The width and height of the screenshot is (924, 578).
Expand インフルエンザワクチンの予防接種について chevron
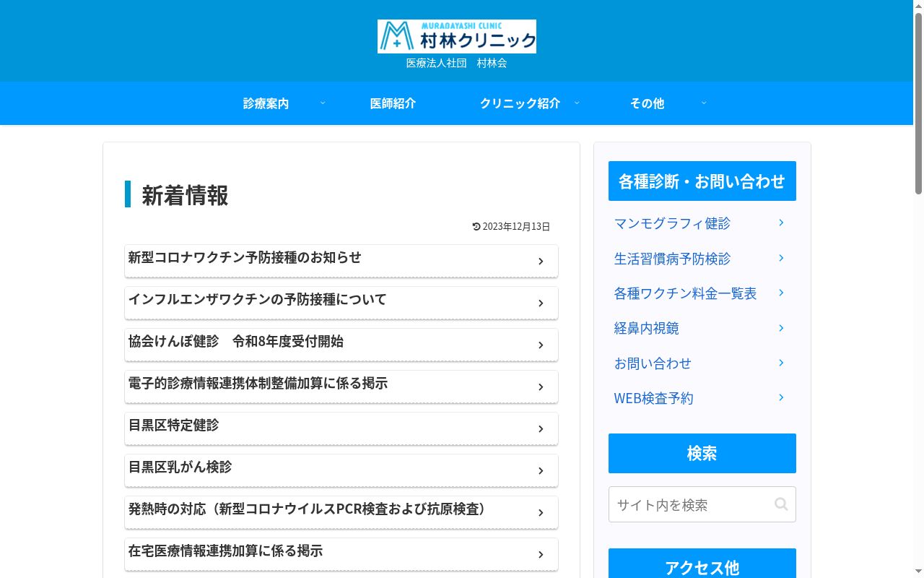pyautogui.click(x=541, y=303)
